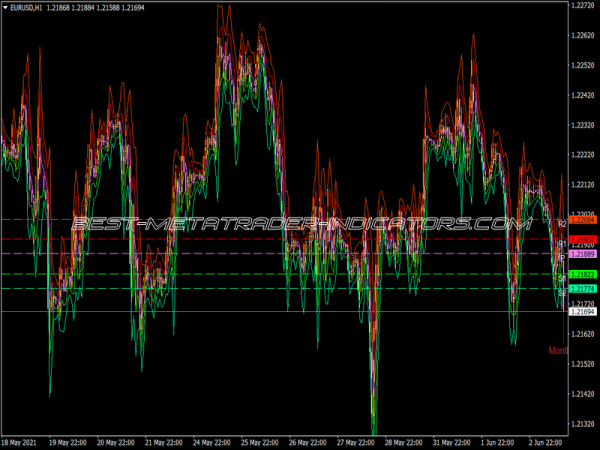This screenshot has width=600, height=450.
Task: Click the green 1.21822 price tag
Action: click(582, 274)
